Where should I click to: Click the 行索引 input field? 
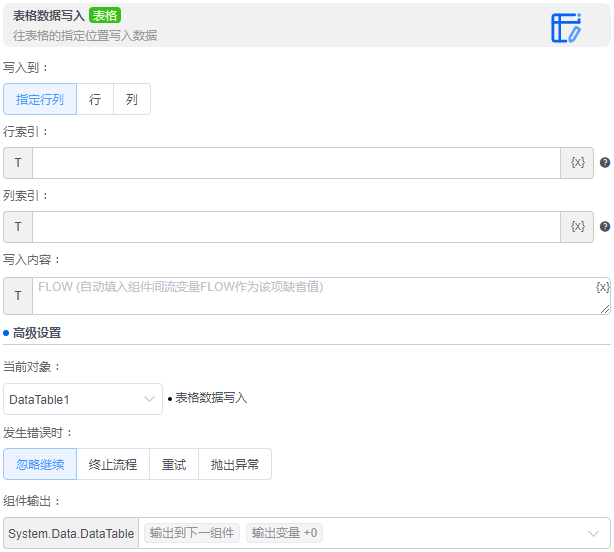pos(296,163)
